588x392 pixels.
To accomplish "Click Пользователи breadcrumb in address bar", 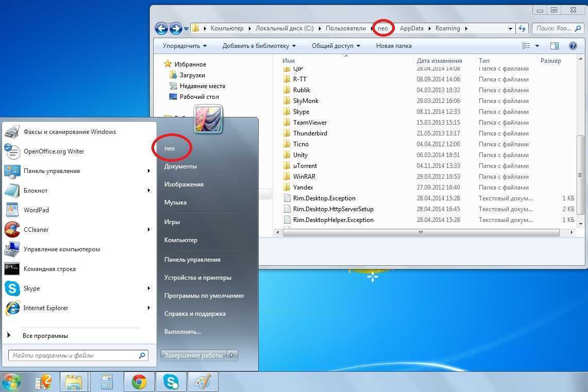I will pyautogui.click(x=345, y=28).
